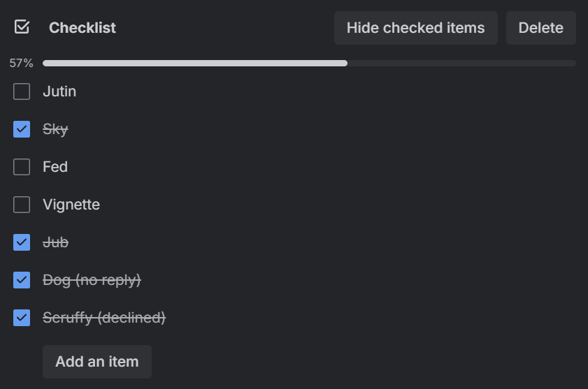
Task: Select the struck-through Jub item text
Action: [x=55, y=242]
